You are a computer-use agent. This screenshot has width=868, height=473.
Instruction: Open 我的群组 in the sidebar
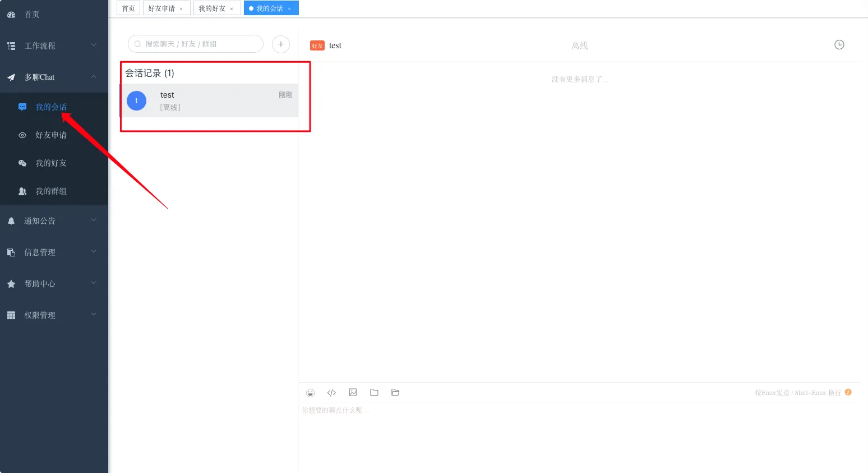pos(51,191)
